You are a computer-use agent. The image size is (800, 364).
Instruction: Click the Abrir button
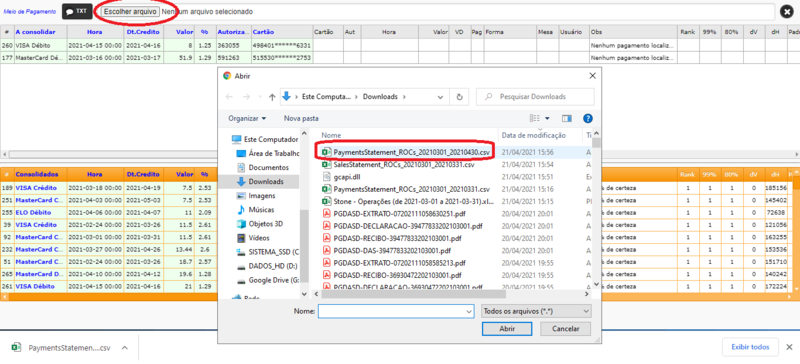507,329
